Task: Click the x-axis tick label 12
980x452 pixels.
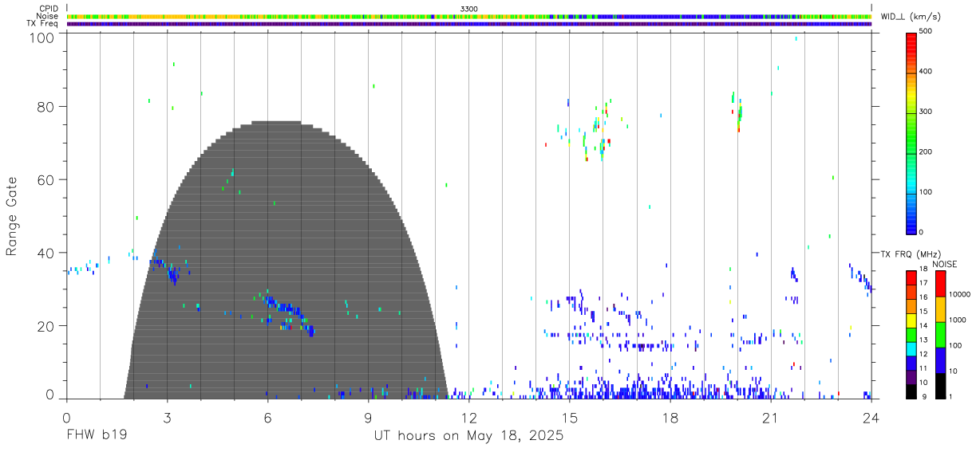Action: [x=468, y=417]
